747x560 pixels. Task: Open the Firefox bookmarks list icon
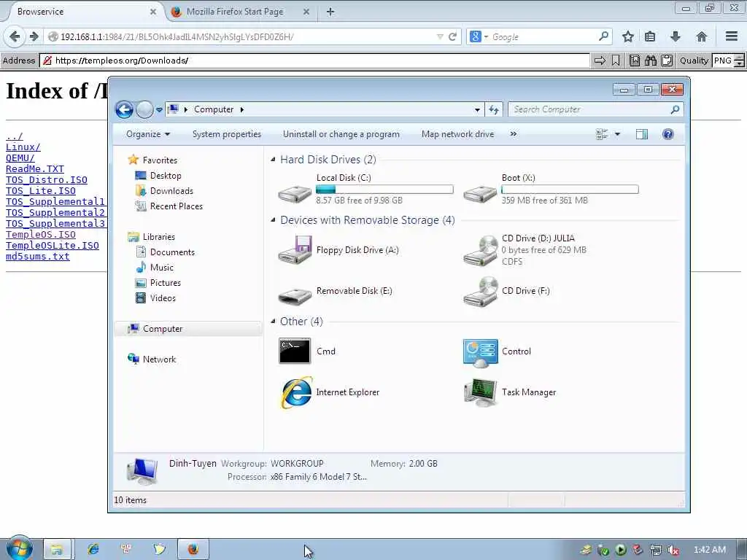[650, 36]
